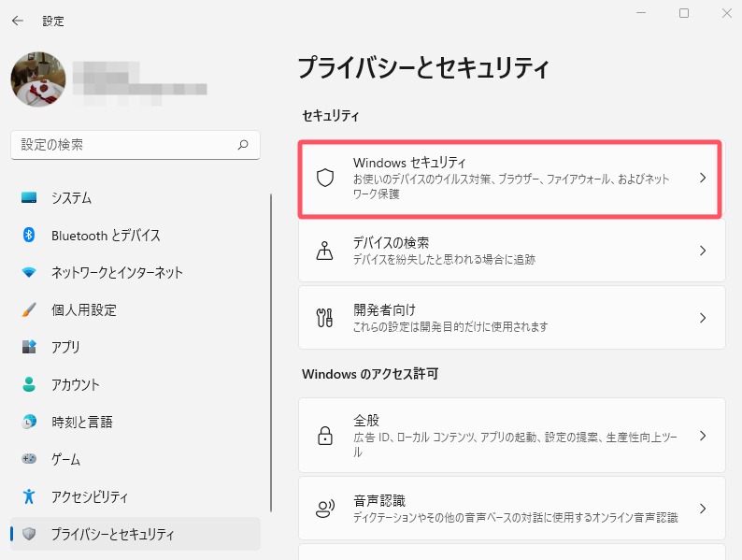Go back with the arrow next to 設定
742x560 pixels.
(x=18, y=21)
